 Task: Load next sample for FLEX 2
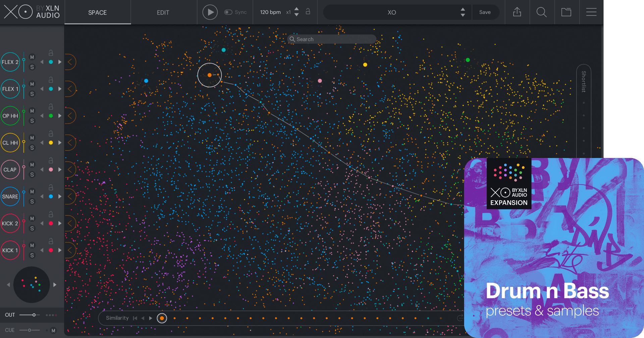pos(60,62)
